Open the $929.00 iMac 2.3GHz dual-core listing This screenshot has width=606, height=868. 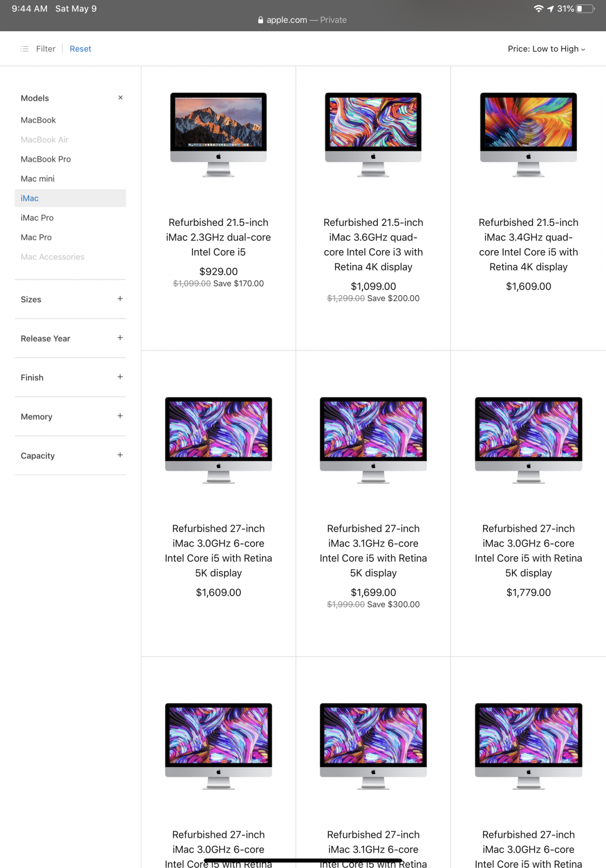coord(218,237)
